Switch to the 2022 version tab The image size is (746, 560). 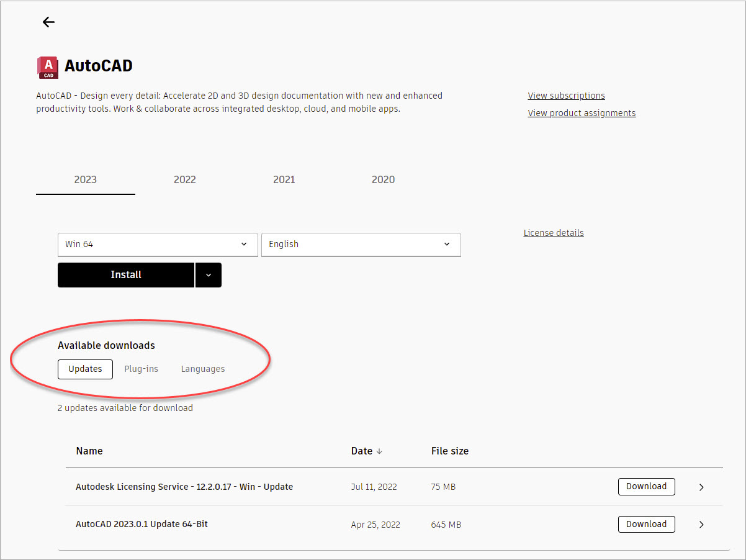(184, 179)
